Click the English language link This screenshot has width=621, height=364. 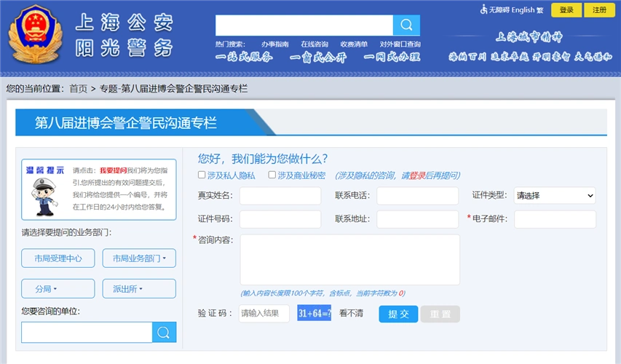click(523, 10)
